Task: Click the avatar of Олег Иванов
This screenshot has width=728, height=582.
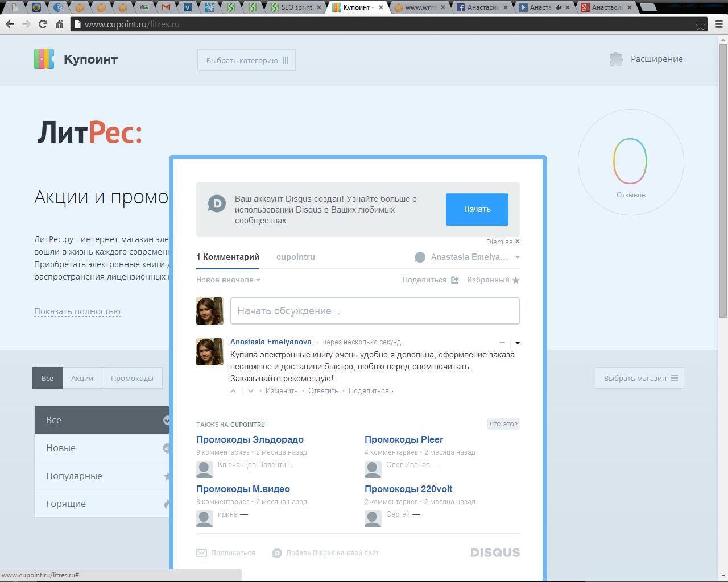Action: 373,469
